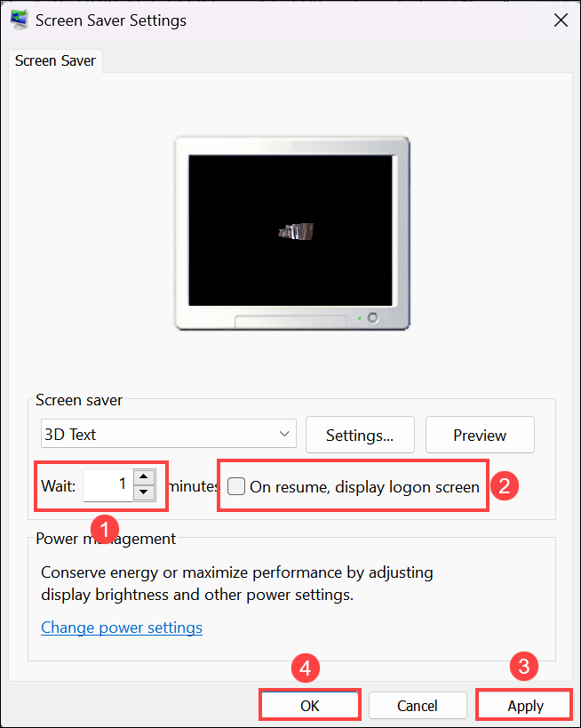Click the OK button
The image size is (581, 728).
310,706
